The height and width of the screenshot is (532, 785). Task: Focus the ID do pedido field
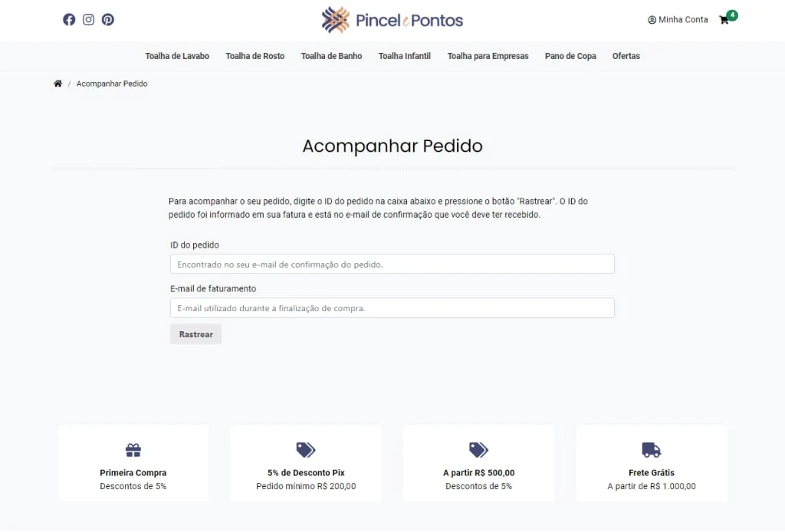pos(392,264)
